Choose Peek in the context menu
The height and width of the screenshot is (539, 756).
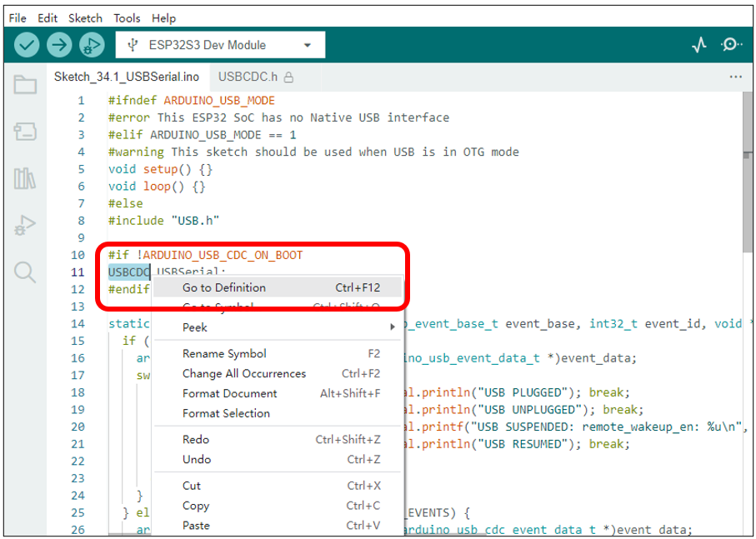pos(278,327)
